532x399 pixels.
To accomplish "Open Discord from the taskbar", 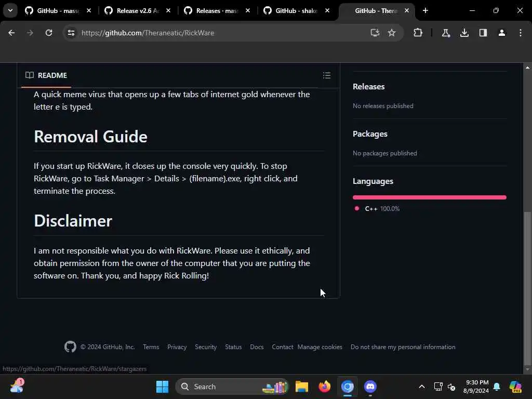I will pyautogui.click(x=370, y=387).
